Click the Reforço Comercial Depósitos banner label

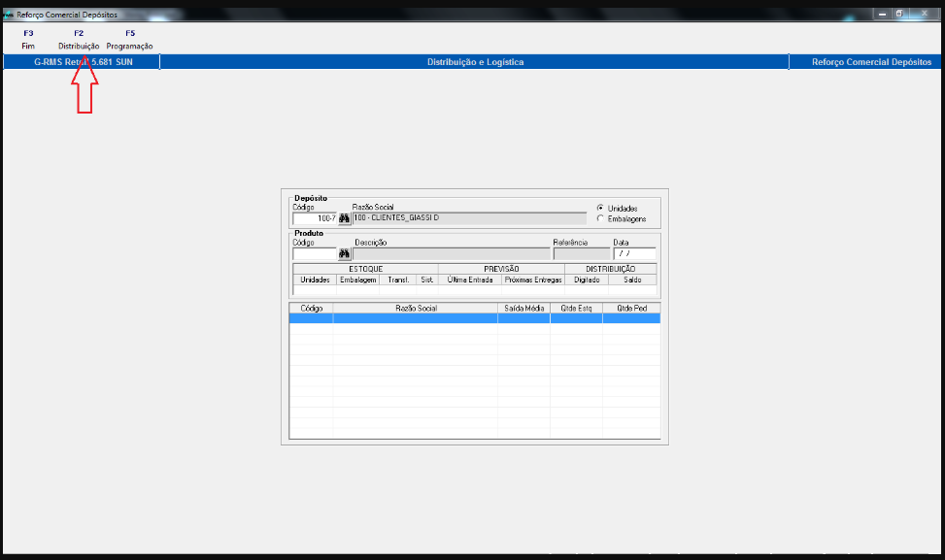[x=871, y=62]
